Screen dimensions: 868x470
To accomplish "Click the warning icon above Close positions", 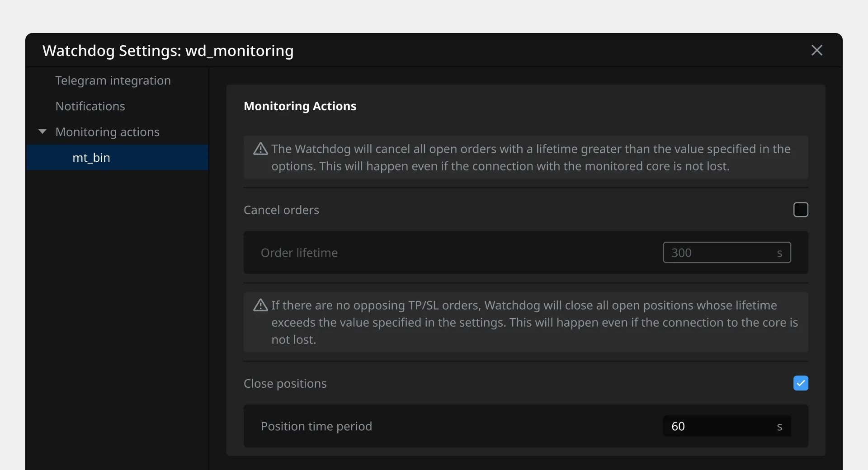I will [260, 305].
